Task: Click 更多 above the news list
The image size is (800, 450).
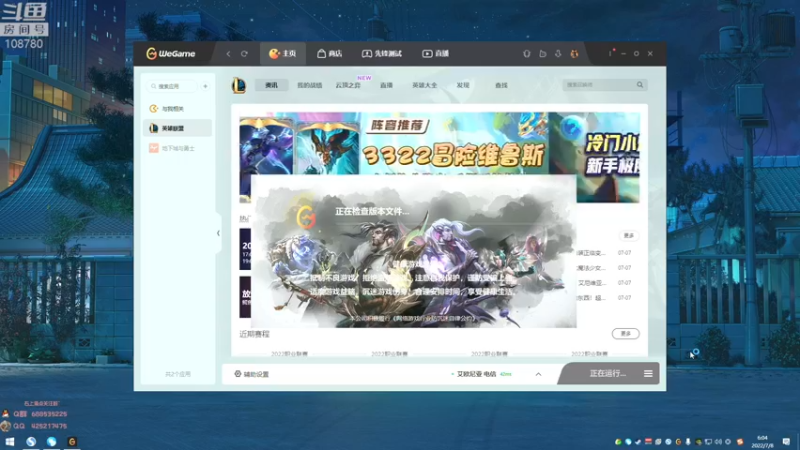Action: [x=629, y=236]
